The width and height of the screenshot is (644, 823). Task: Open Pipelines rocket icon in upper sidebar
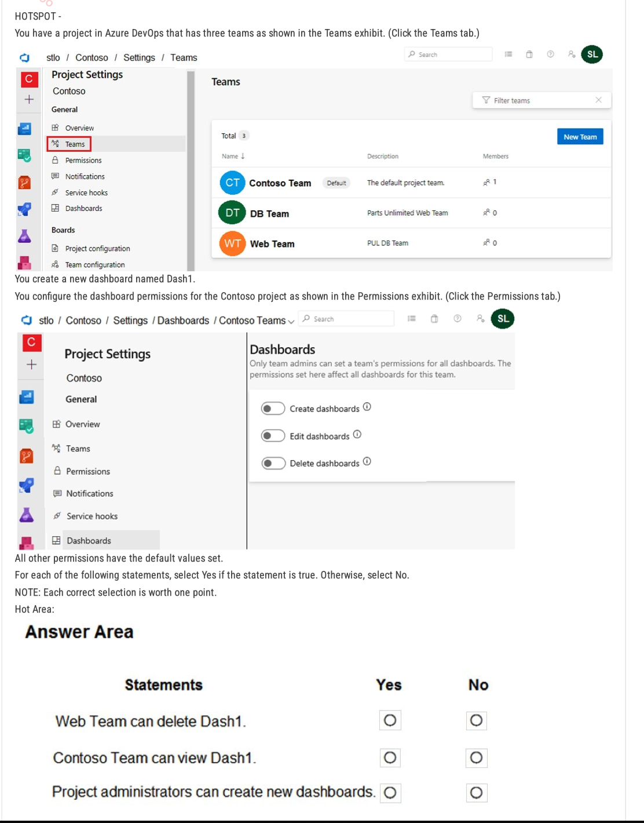click(24, 209)
